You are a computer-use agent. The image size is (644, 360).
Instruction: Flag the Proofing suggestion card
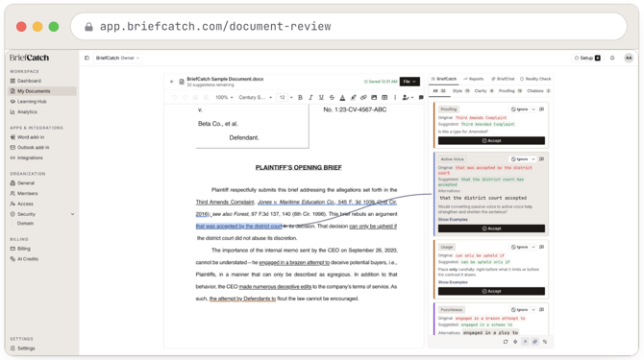pos(542,109)
